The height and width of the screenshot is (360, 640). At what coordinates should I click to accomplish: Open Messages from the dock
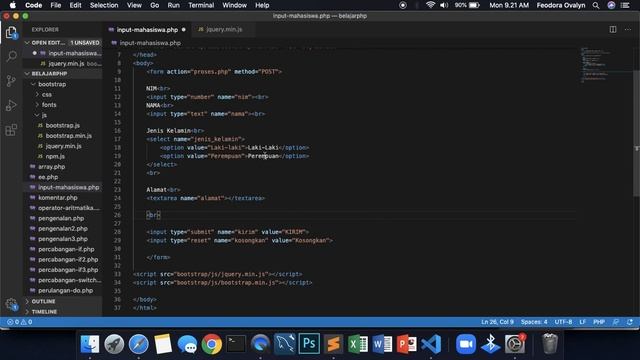(187, 344)
